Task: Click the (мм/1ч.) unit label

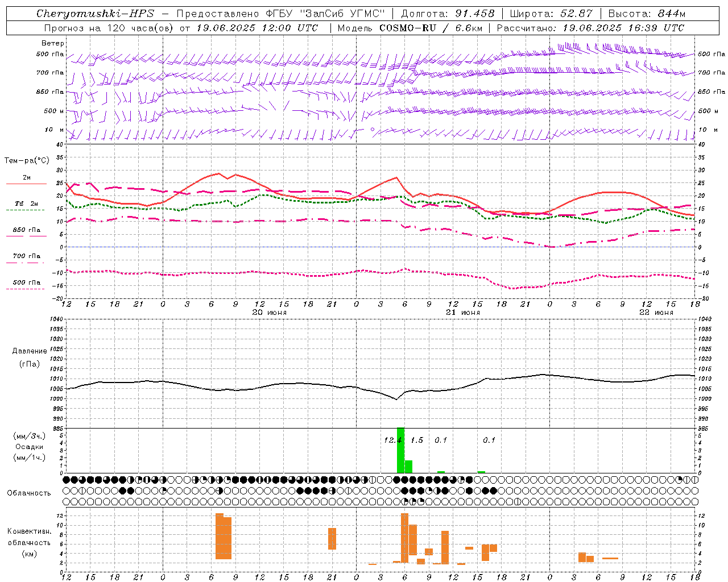Action: tap(30, 458)
